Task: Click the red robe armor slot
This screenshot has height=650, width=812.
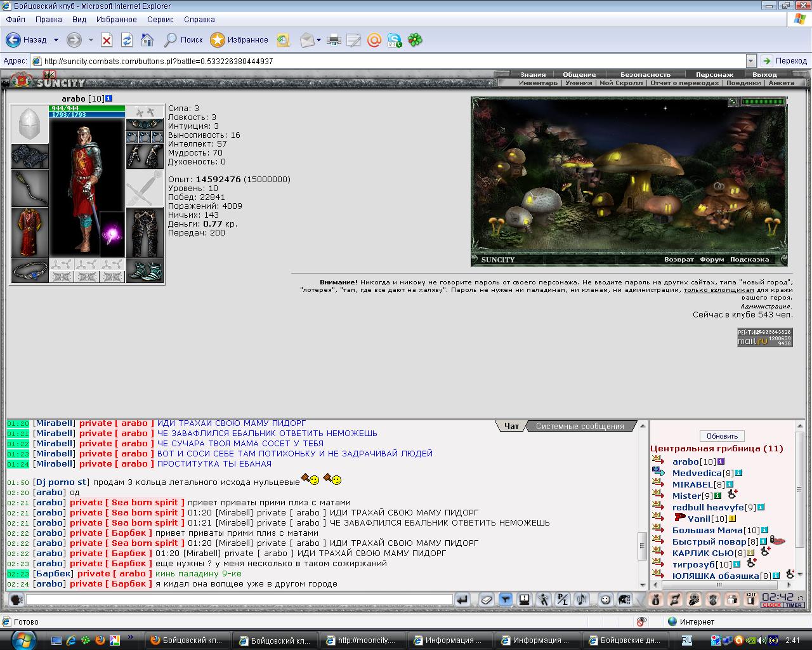Action: point(30,232)
